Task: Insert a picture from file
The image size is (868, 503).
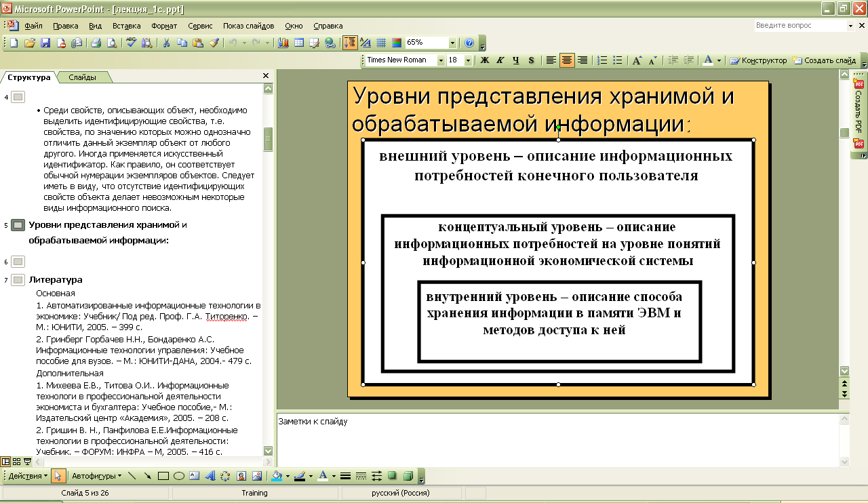Action: point(257,476)
